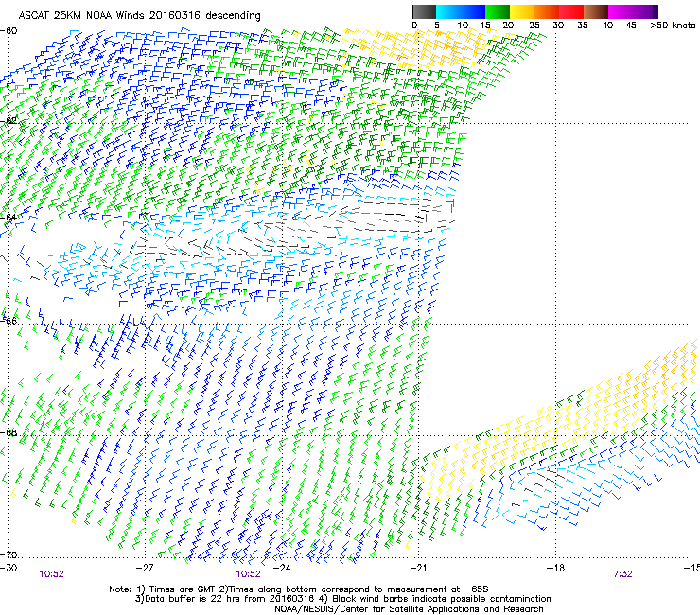Screen dimensions: 700x615
Task: Select the '-21' longitude axis label
Action: [x=418, y=568]
